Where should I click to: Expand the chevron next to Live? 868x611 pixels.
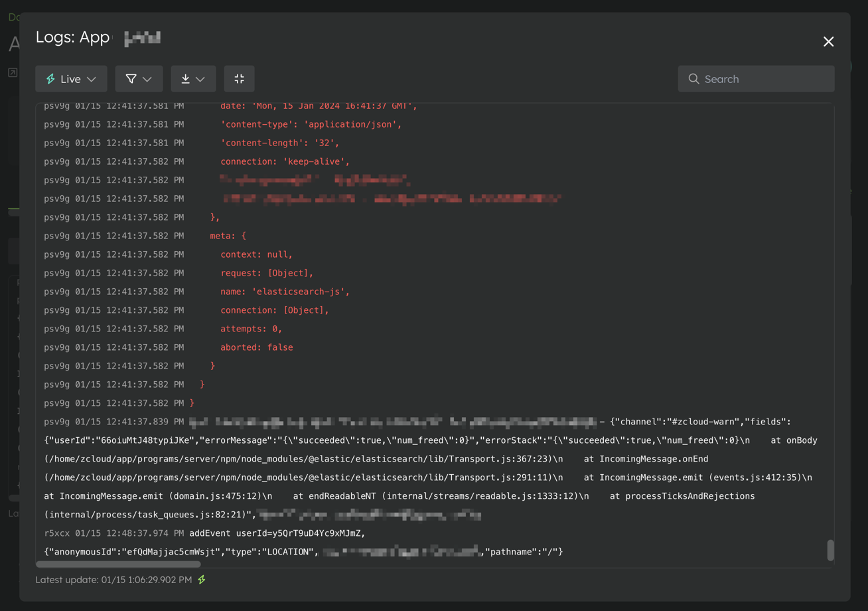click(92, 79)
